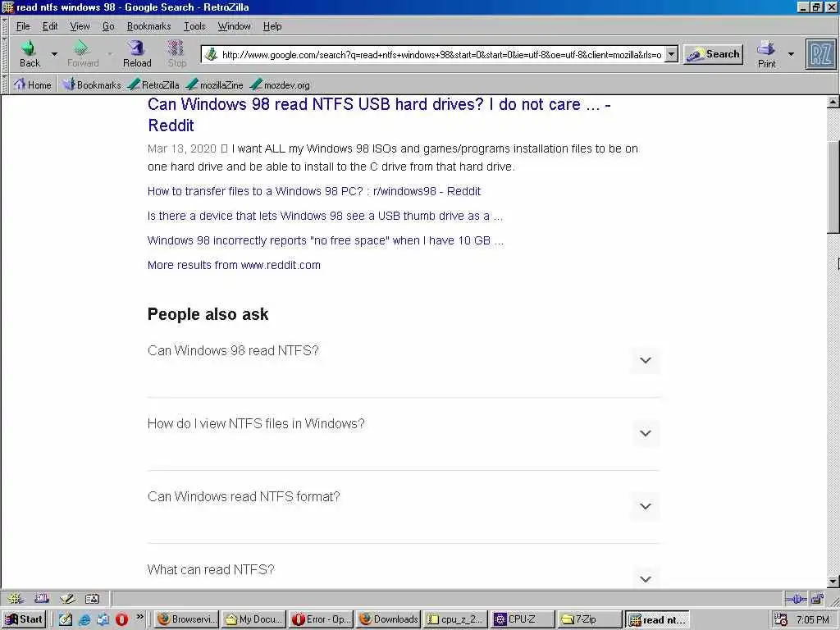Open the View menu
The height and width of the screenshot is (630, 840).
pyautogui.click(x=80, y=26)
